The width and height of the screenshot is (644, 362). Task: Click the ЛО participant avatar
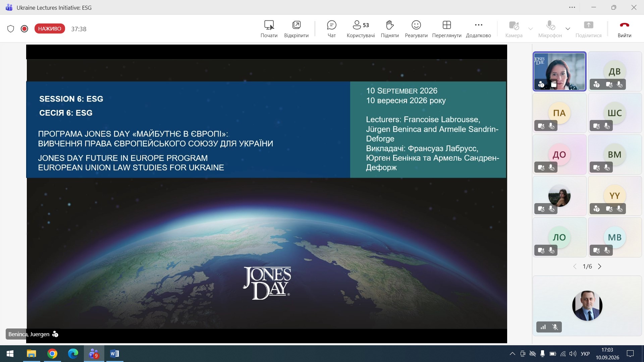(x=559, y=237)
